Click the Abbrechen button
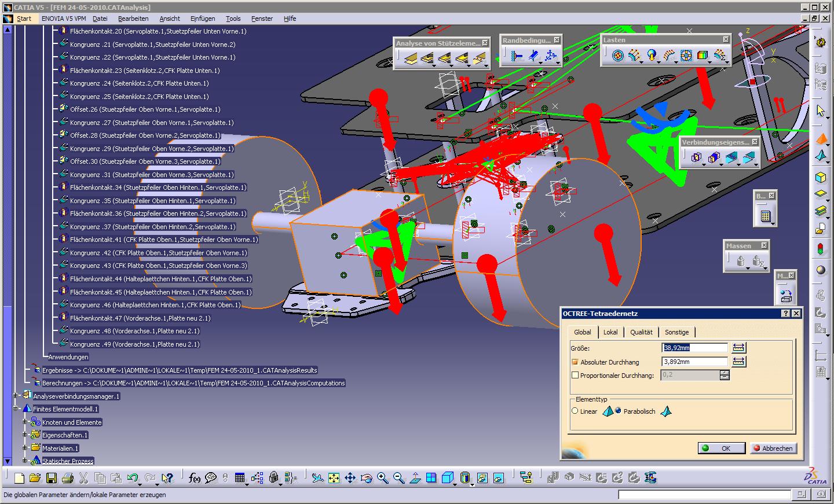Screen dimensions: 834x504 [x=773, y=448]
